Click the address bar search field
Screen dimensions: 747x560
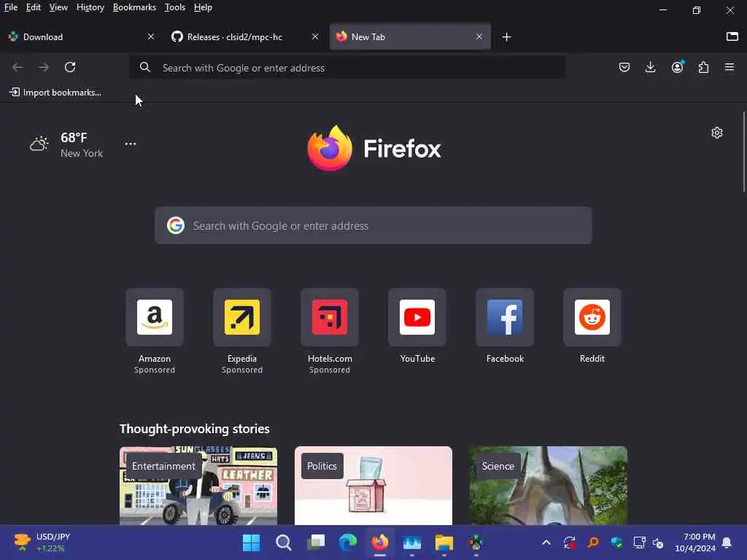point(348,68)
